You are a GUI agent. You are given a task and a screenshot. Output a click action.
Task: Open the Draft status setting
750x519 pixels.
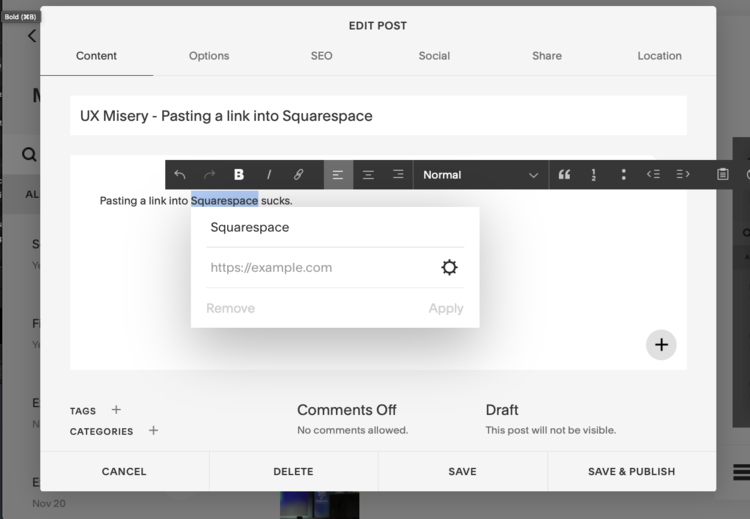point(502,410)
